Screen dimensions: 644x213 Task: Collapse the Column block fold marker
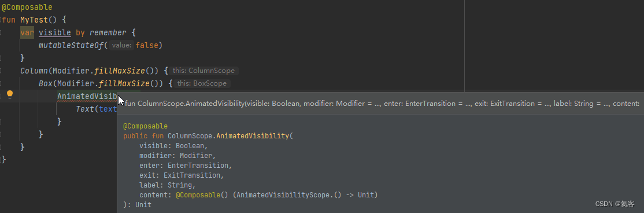pos(1,71)
